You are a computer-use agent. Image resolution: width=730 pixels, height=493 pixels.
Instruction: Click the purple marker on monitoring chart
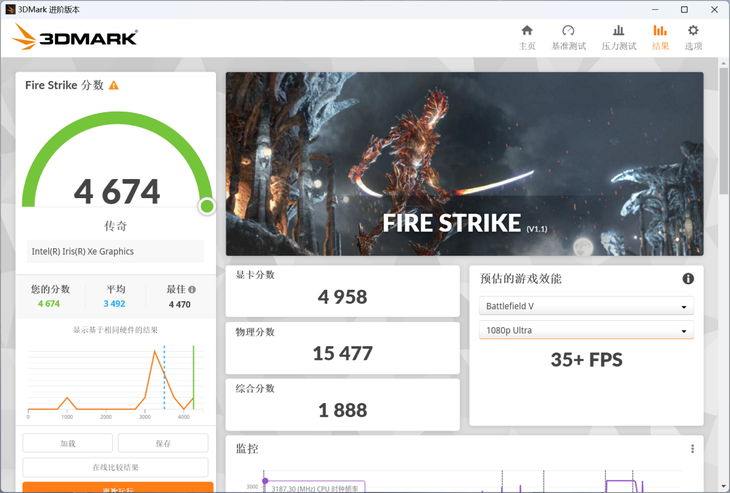pyautogui.click(x=265, y=481)
